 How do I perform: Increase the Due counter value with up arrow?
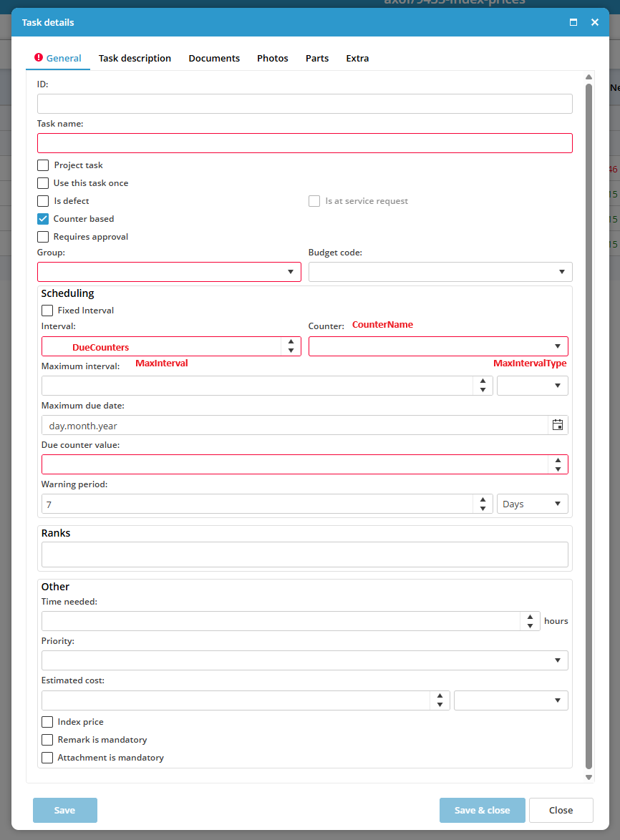click(x=558, y=460)
